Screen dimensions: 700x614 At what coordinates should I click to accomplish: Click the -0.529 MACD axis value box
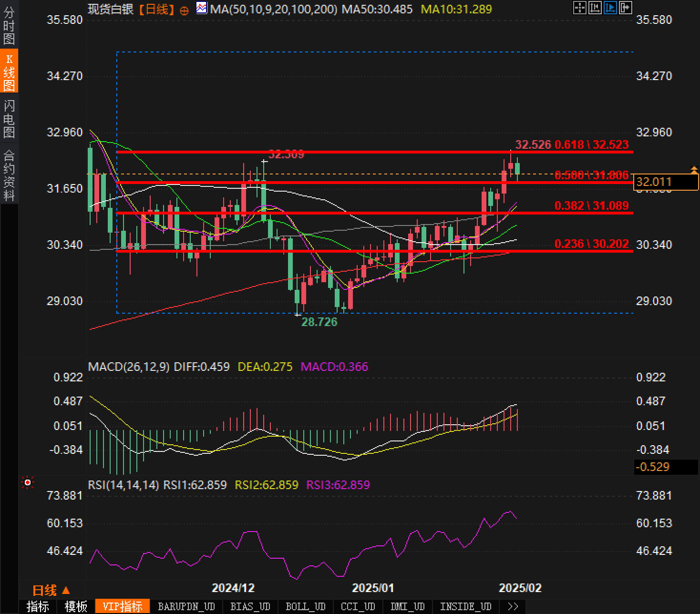click(666, 467)
